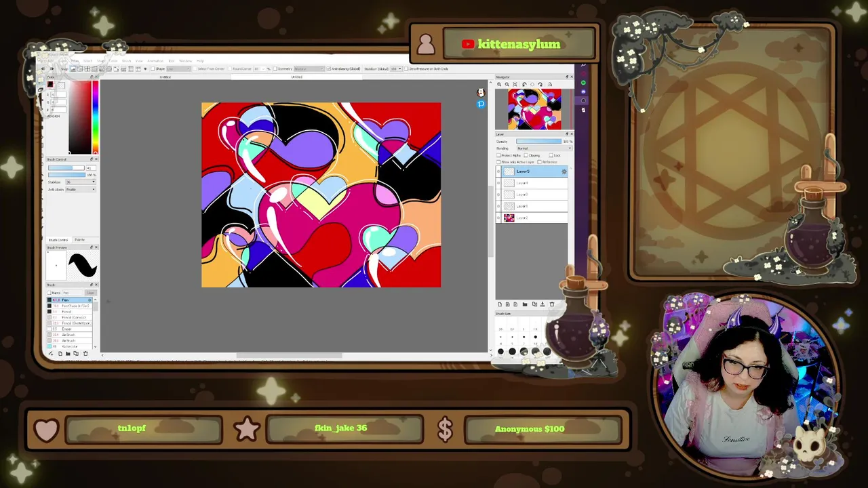Duplicate the current layer

pyautogui.click(x=534, y=304)
